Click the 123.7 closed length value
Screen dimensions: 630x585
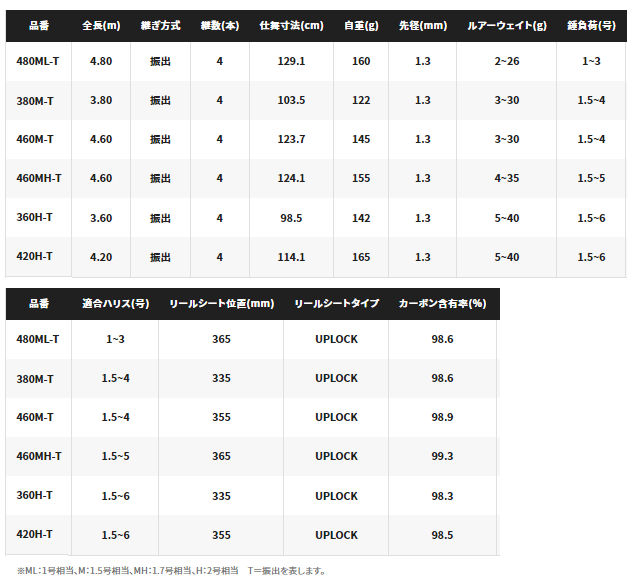pos(291,139)
